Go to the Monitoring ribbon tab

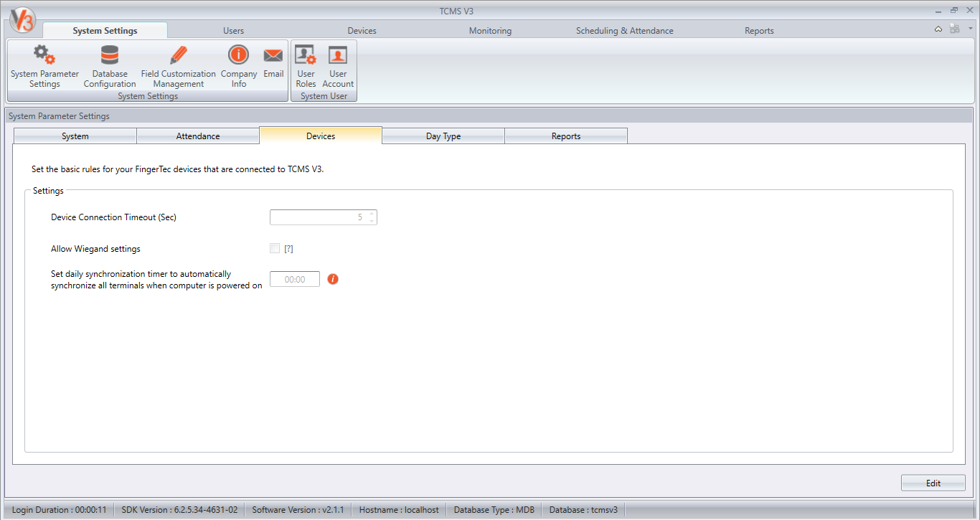(491, 31)
